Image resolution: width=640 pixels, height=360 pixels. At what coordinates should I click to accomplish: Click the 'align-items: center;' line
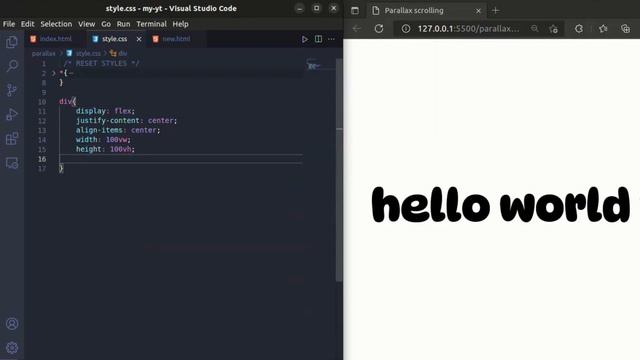pos(118,130)
